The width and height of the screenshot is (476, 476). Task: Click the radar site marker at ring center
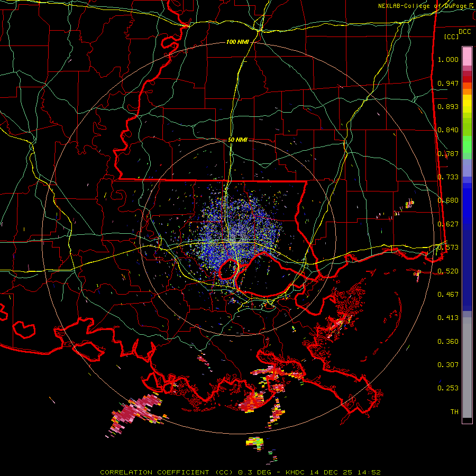tap(237, 239)
